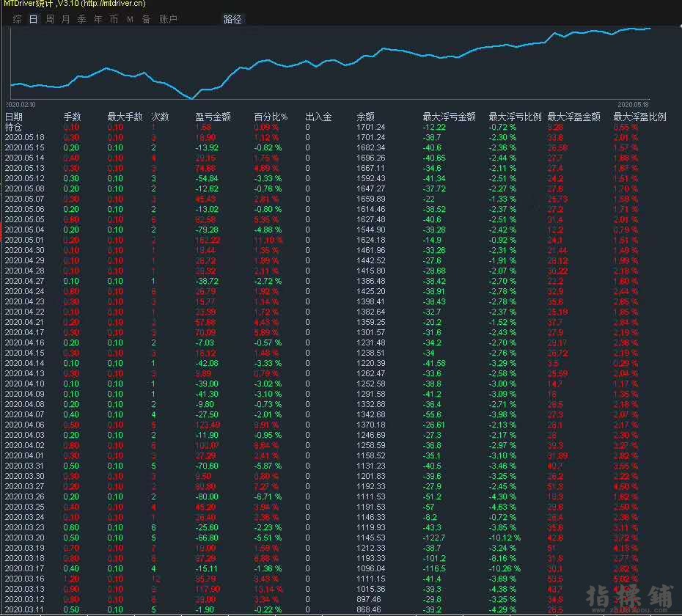Click max floating loss -116.5

pos(434,568)
